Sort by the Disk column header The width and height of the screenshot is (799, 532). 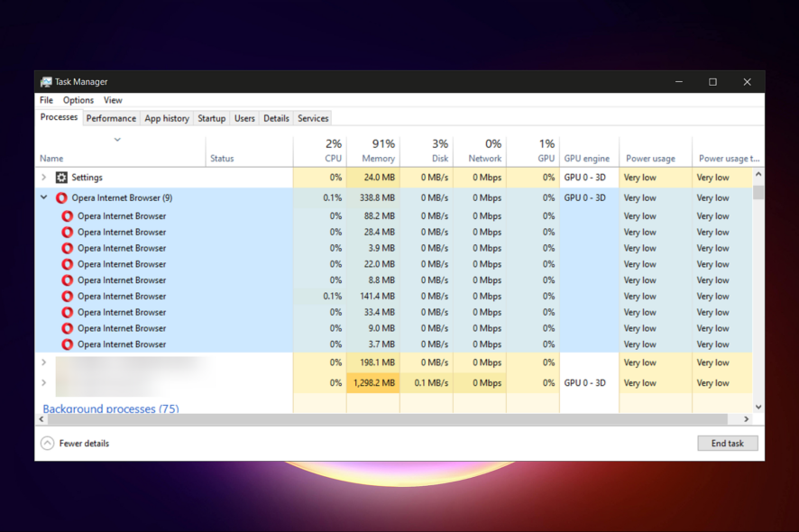click(x=427, y=151)
